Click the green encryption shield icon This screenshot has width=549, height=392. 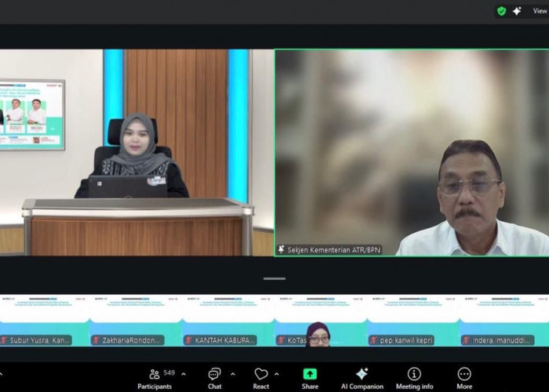(502, 11)
